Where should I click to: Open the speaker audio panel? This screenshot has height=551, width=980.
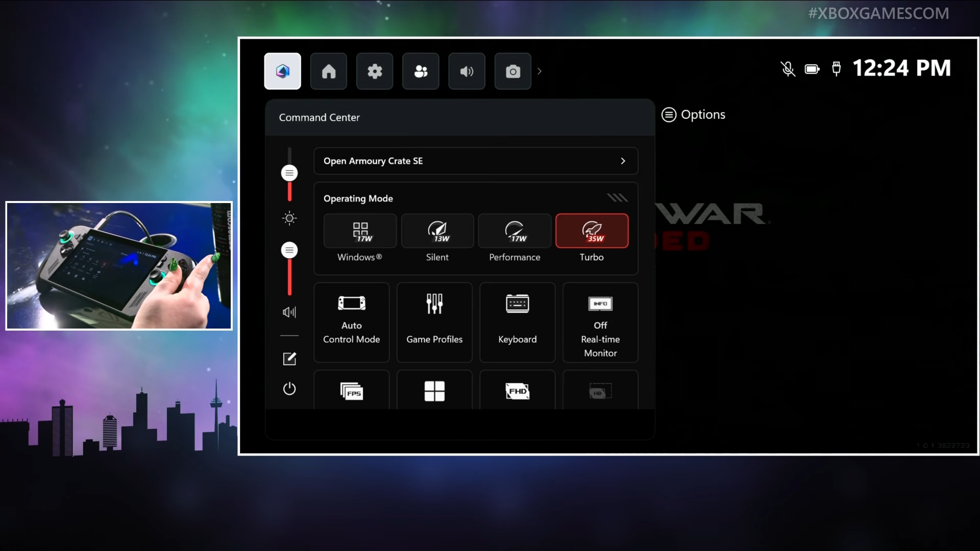coord(466,71)
